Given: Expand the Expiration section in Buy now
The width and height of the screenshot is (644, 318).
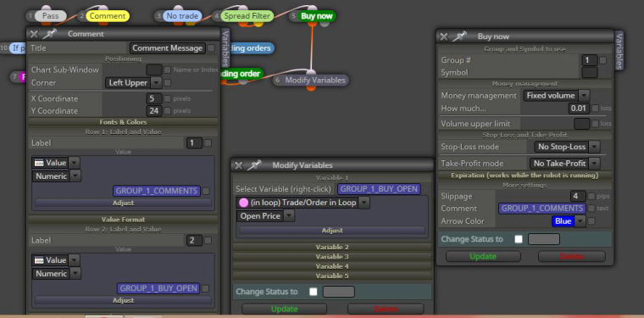Looking at the screenshot, I should [x=525, y=175].
